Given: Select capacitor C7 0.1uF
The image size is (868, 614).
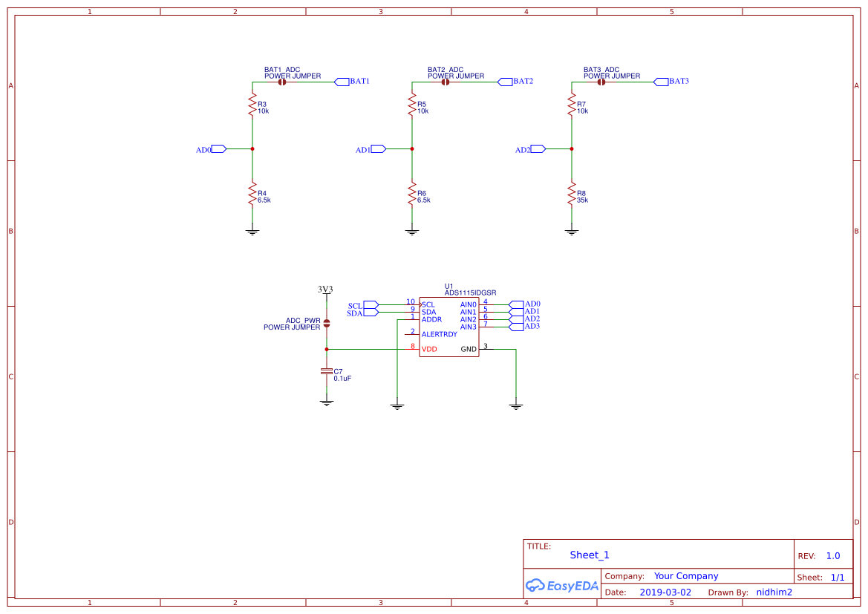Looking at the screenshot, I should click(x=327, y=370).
